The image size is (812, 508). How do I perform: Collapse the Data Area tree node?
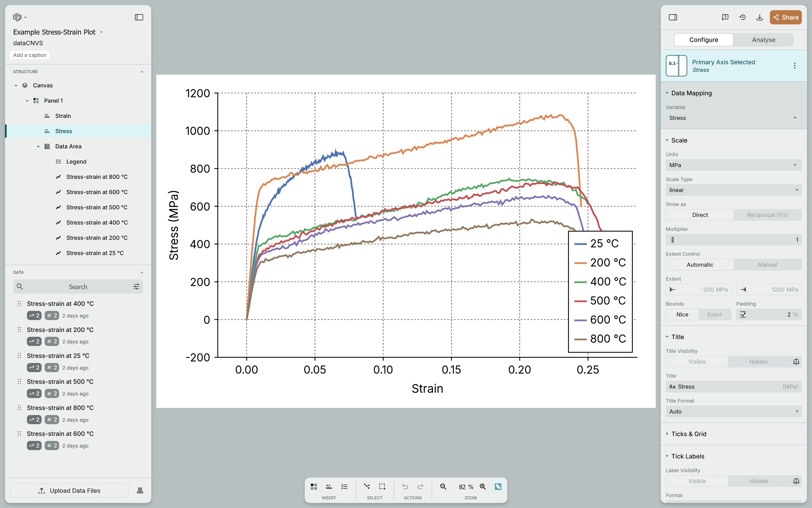pos(38,147)
